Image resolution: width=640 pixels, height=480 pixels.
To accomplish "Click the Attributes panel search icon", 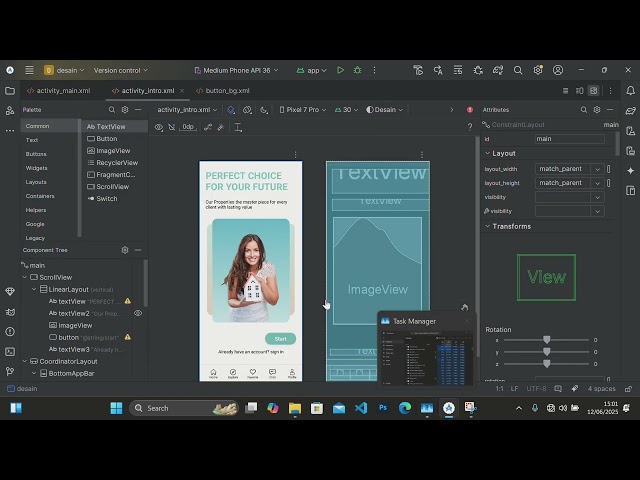I will (584, 110).
